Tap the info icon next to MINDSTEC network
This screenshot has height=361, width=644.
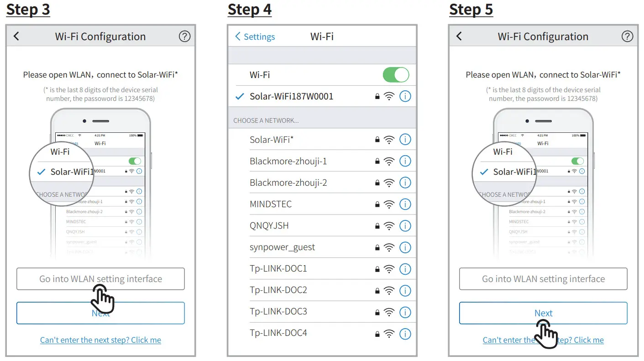click(405, 204)
